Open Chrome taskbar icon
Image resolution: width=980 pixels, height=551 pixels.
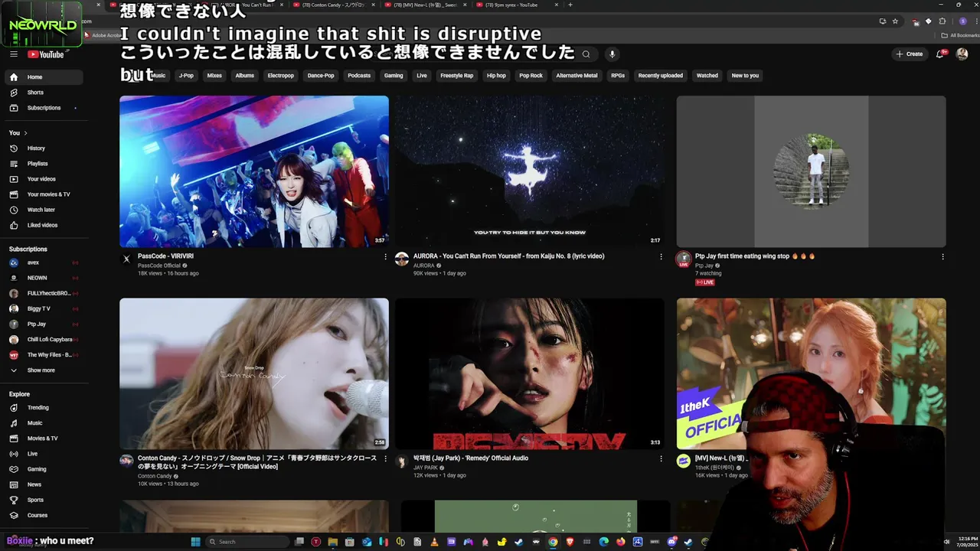553,542
